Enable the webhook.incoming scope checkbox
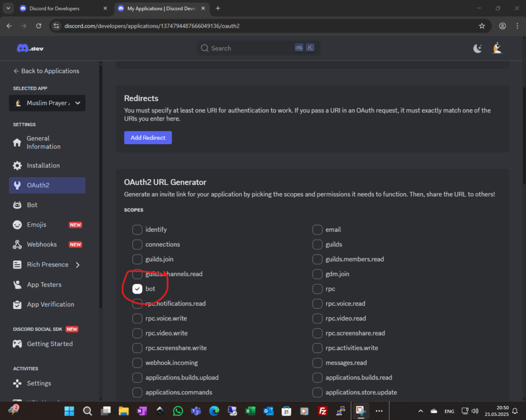Image resolution: width=526 pixels, height=420 pixels. click(137, 362)
